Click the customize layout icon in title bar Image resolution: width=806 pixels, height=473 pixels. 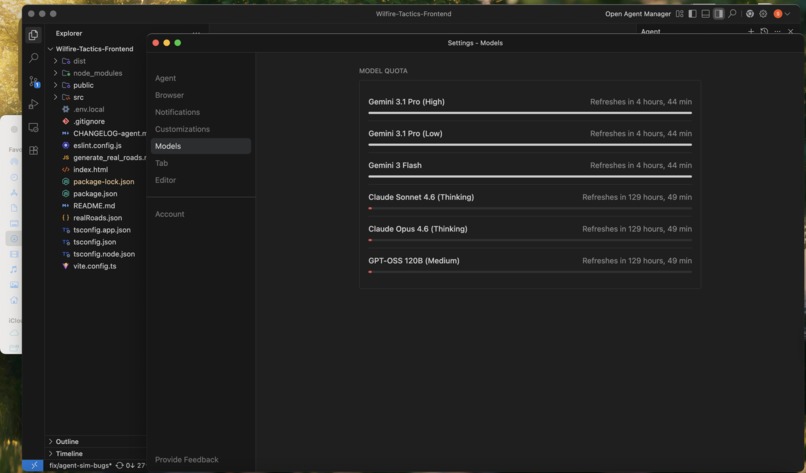tap(680, 14)
